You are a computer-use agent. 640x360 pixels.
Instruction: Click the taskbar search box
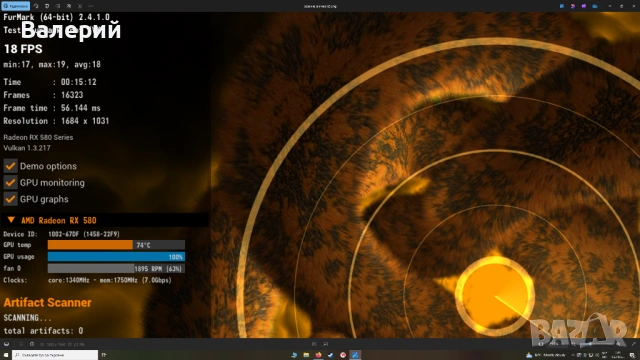(55, 355)
